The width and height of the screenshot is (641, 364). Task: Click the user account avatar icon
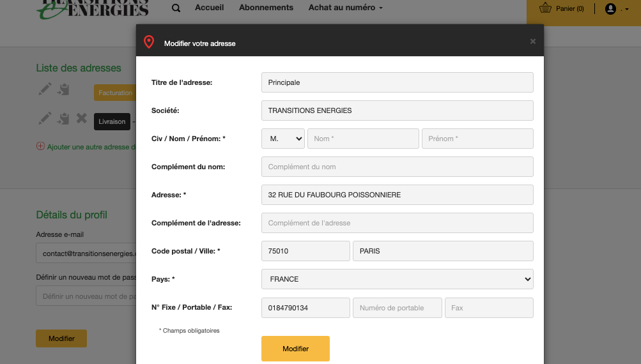tap(610, 8)
